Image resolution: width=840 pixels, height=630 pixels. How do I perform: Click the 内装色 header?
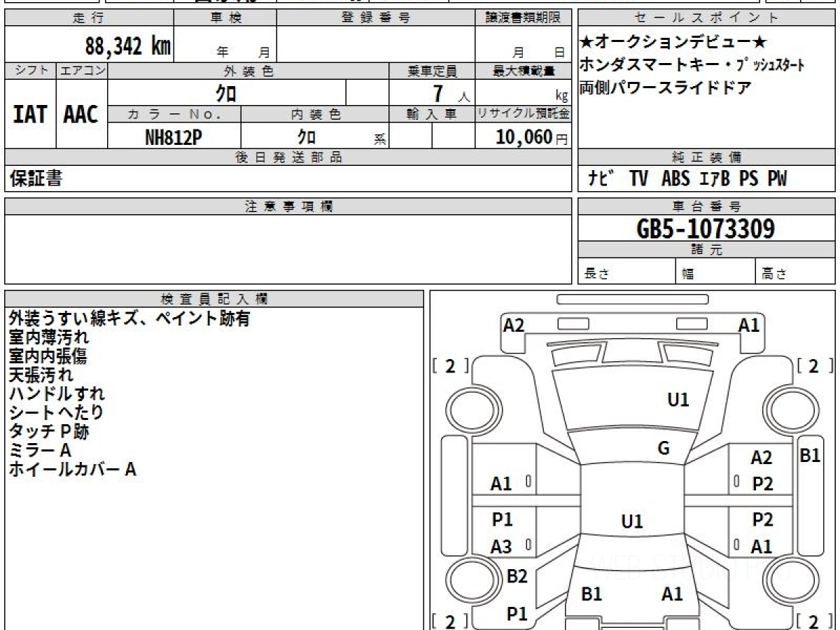point(315,114)
